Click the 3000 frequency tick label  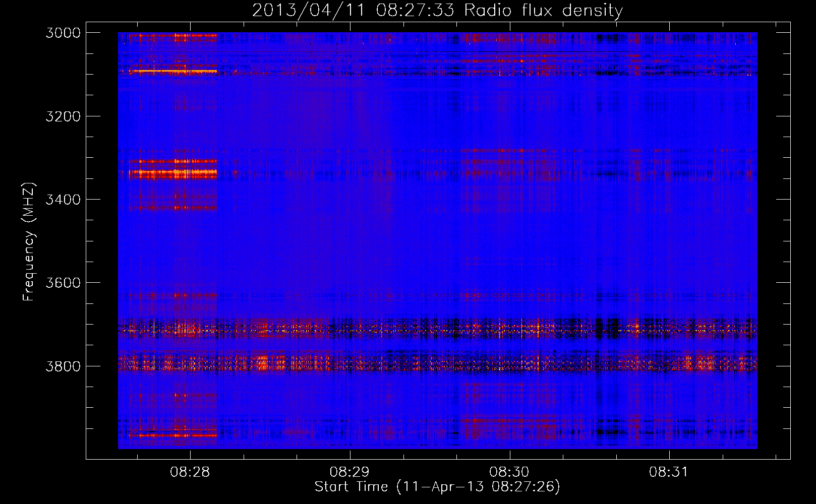63,33
